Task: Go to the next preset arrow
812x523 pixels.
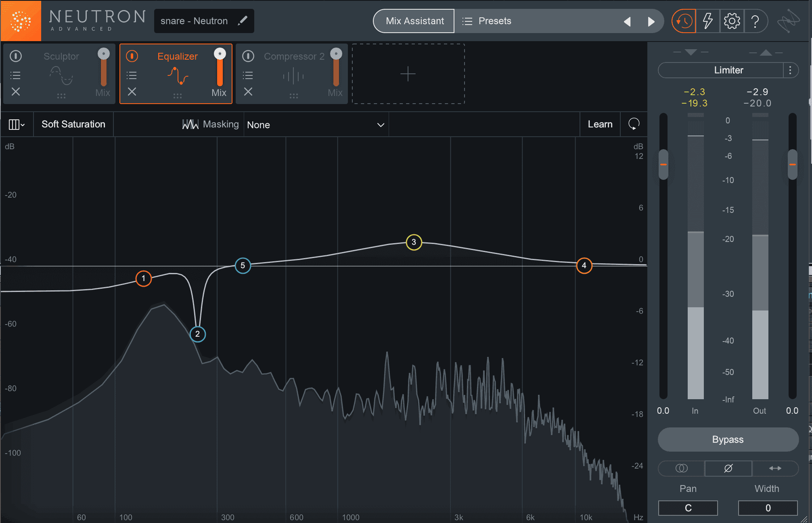Action: 651,21
